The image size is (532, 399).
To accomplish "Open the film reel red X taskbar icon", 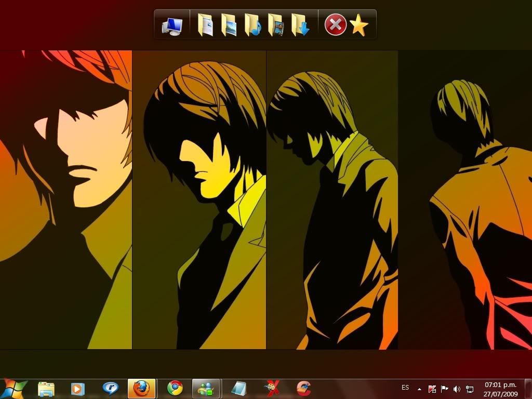I will [271, 389].
